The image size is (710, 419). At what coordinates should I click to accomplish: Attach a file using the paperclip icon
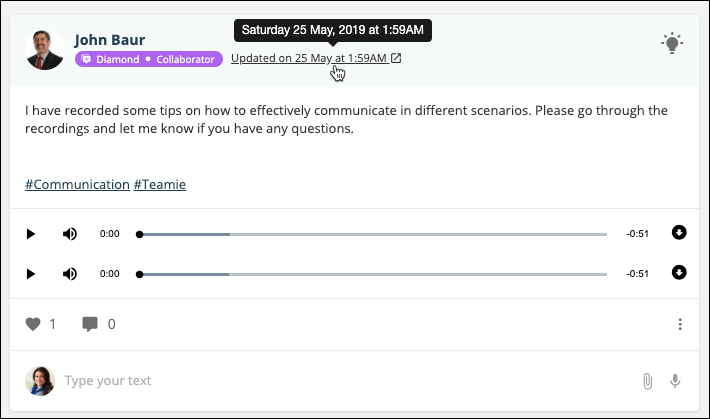[648, 381]
